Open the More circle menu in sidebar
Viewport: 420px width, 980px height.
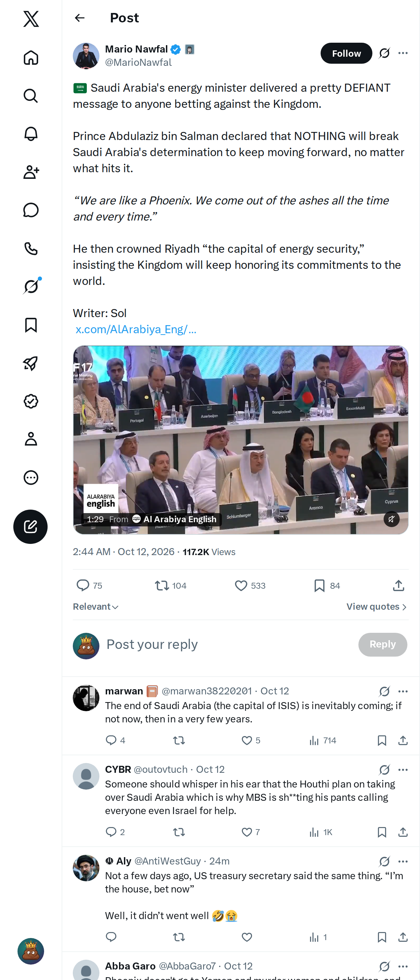pyautogui.click(x=31, y=477)
